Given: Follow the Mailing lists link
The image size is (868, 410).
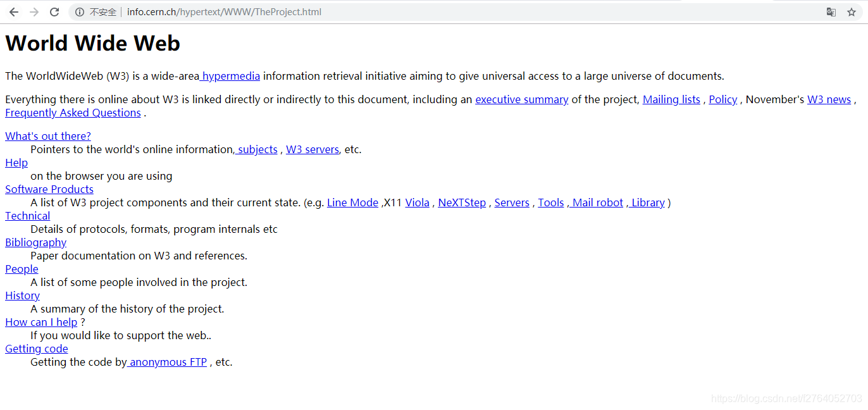Looking at the screenshot, I should (x=671, y=99).
